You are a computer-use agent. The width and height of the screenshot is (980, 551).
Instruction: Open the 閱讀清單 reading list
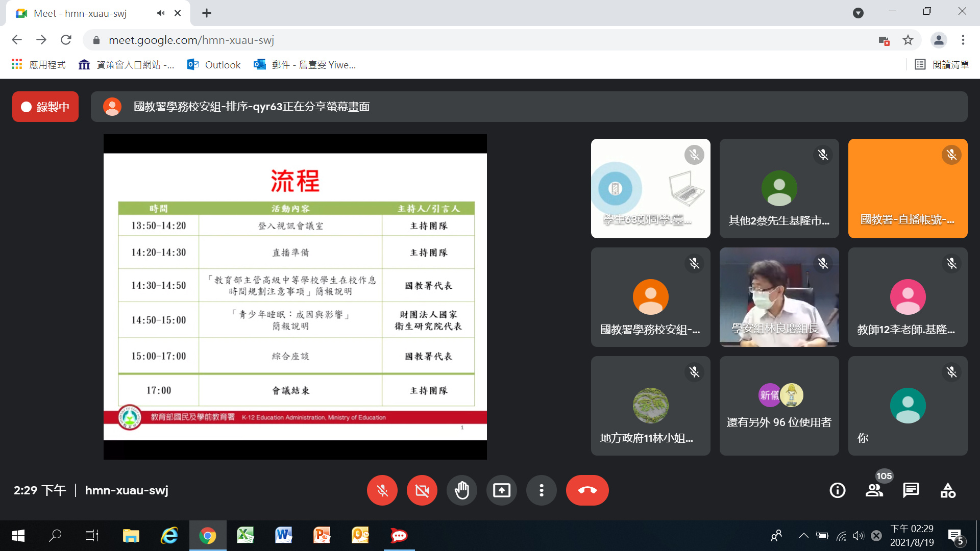[x=942, y=65]
